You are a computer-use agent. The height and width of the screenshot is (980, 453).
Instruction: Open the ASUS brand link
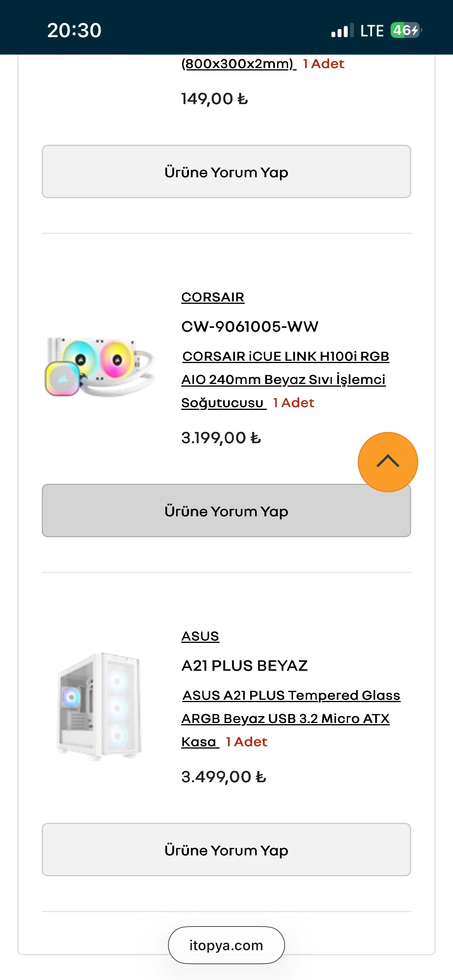click(200, 636)
